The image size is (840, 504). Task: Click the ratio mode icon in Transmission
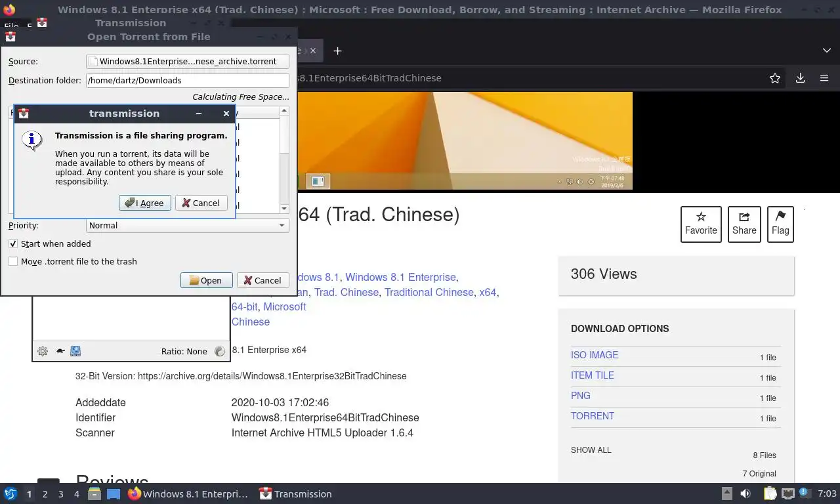(220, 351)
